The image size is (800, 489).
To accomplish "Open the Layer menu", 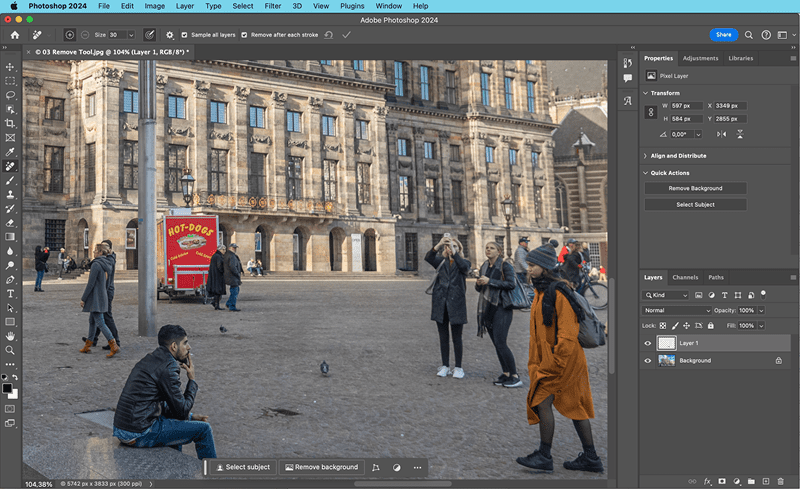I will click(185, 6).
